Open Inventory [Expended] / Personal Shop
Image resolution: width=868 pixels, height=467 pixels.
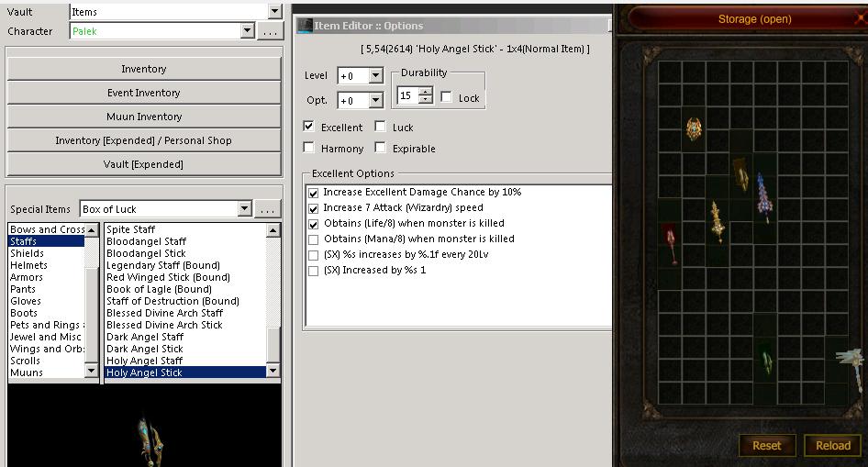click(x=144, y=140)
